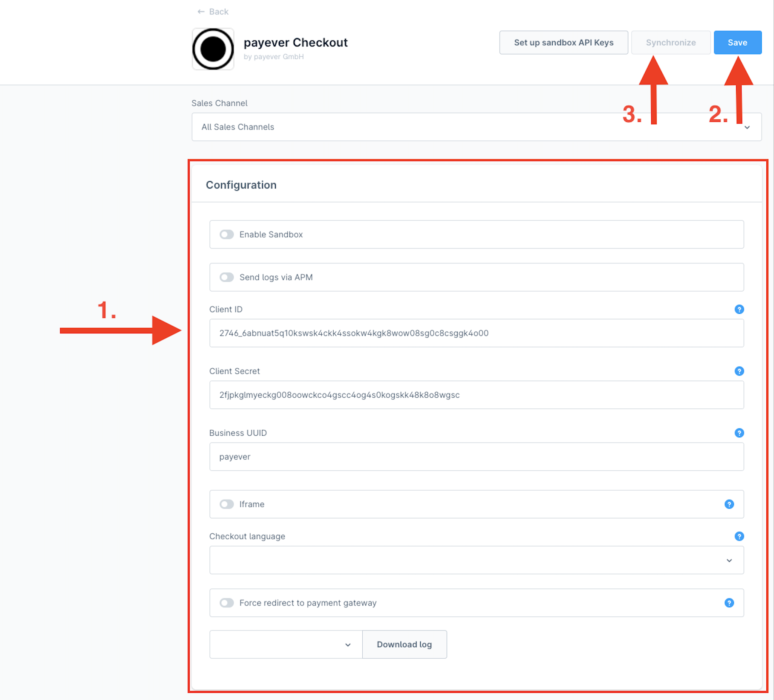Open help icon for Checkout language

click(x=739, y=536)
